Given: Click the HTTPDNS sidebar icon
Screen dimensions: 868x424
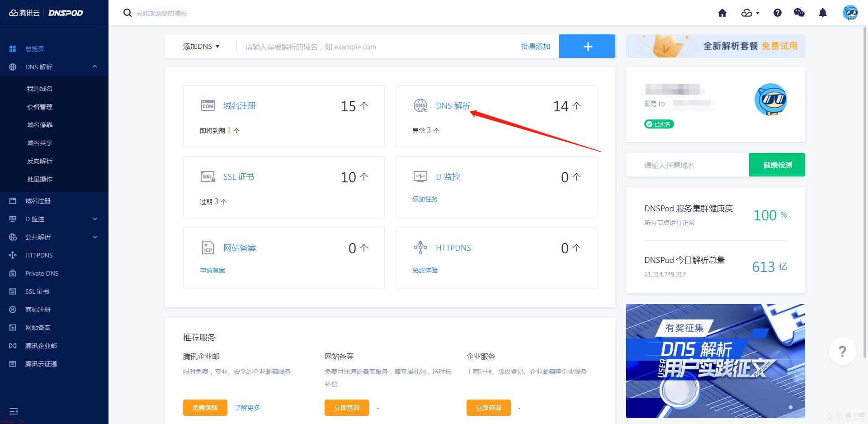Looking at the screenshot, I should tap(13, 255).
